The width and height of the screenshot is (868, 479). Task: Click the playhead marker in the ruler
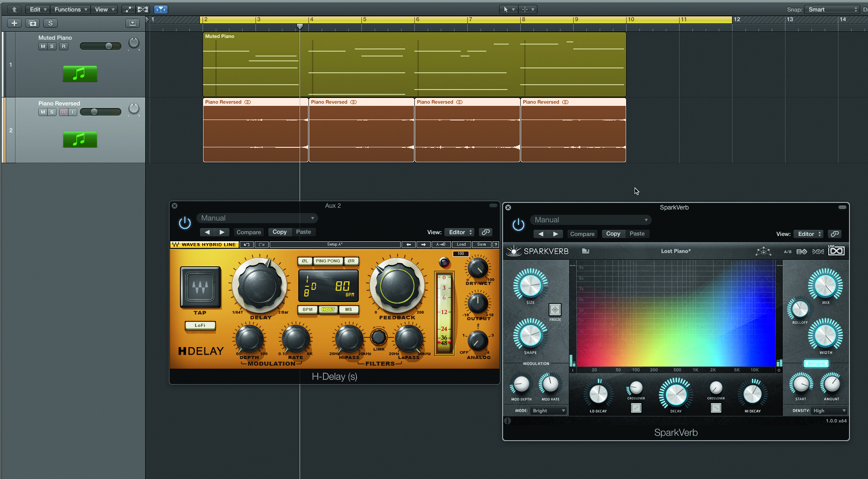(x=300, y=26)
